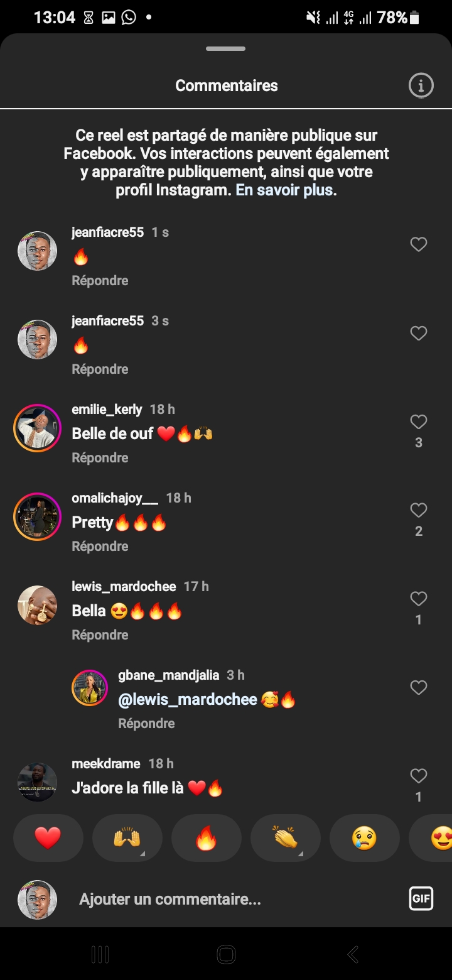Like gbane_mandjalia's reply comment
The image size is (452, 980).
[419, 687]
